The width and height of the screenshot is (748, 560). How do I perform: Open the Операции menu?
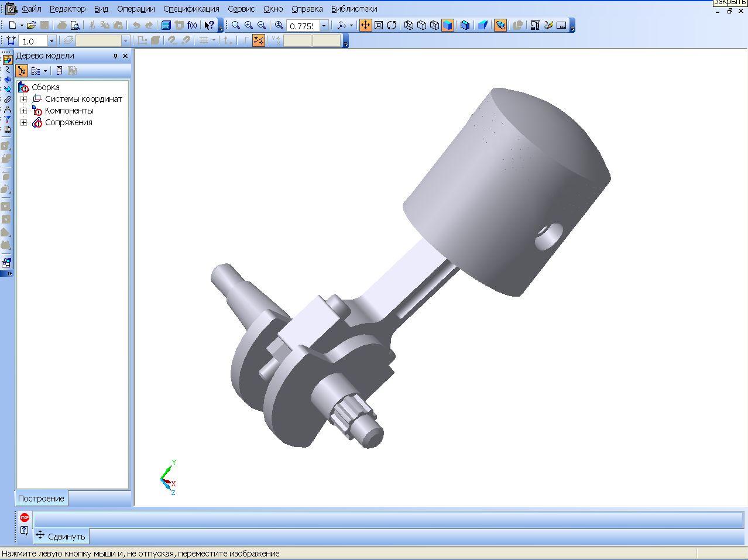136,9
